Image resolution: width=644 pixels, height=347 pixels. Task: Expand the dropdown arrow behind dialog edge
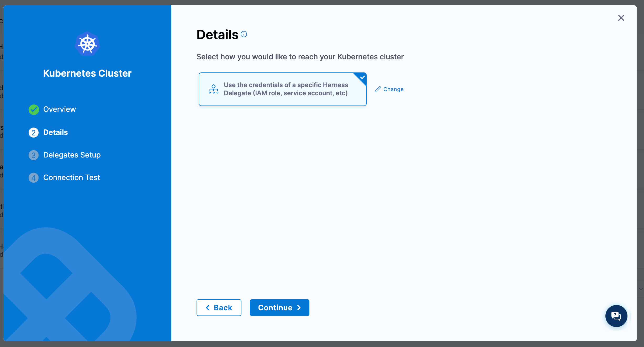coord(641,289)
